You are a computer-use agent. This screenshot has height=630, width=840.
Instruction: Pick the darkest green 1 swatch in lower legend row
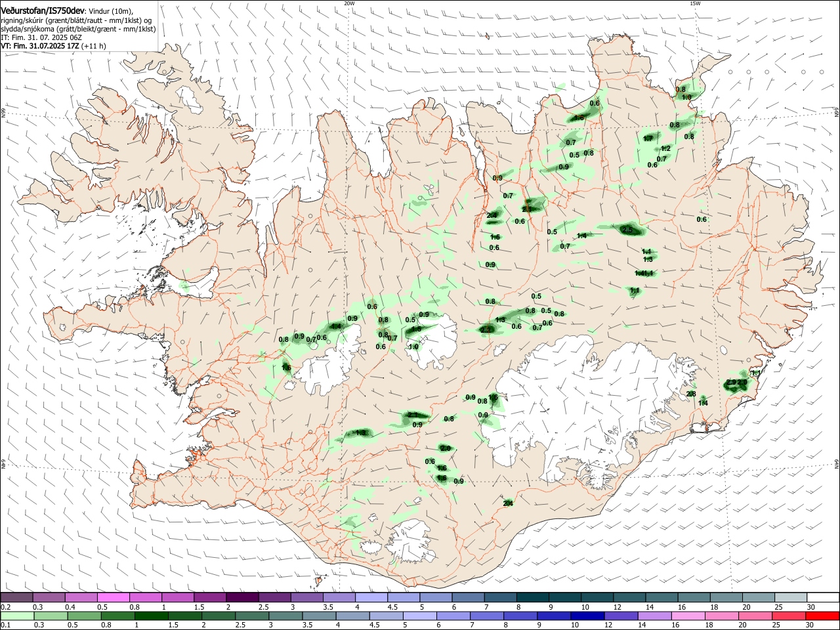152,616
